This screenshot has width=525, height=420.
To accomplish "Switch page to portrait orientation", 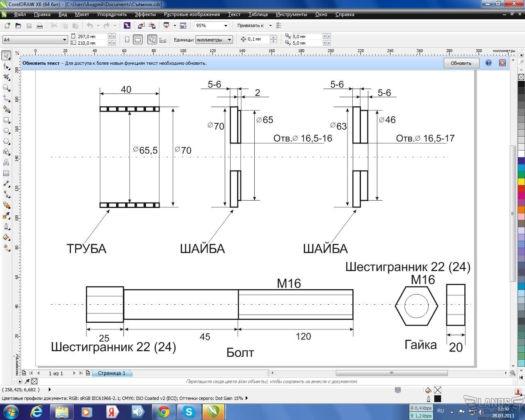I will (x=127, y=40).
